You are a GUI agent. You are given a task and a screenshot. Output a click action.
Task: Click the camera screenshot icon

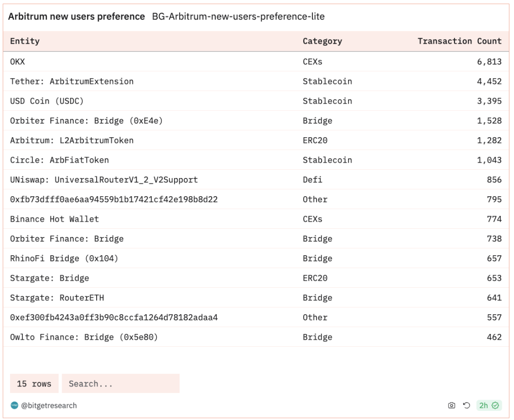point(451,405)
